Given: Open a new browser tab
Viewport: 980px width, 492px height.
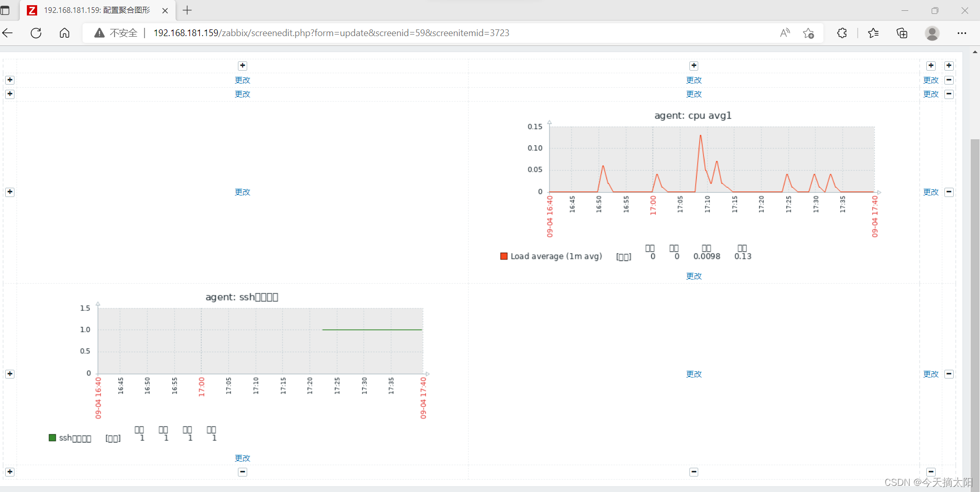Looking at the screenshot, I should 187,10.
